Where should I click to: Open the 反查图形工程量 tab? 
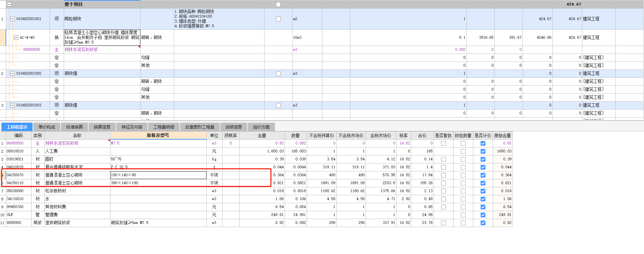(200, 127)
